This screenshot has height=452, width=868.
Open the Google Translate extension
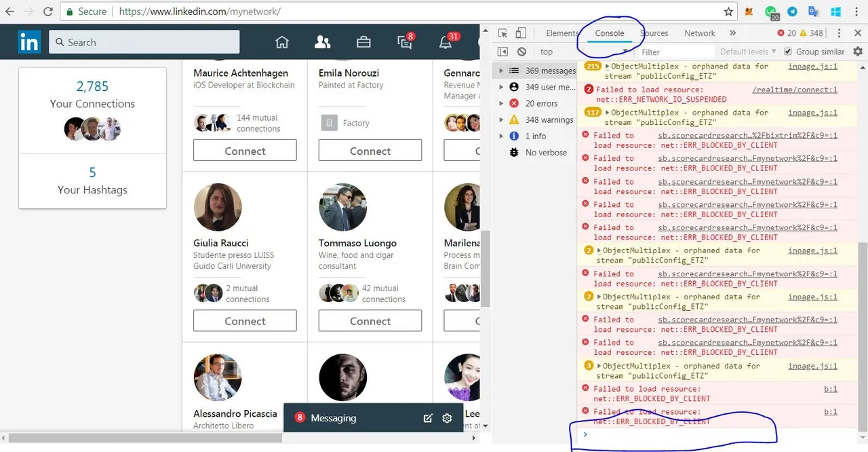pos(814,12)
